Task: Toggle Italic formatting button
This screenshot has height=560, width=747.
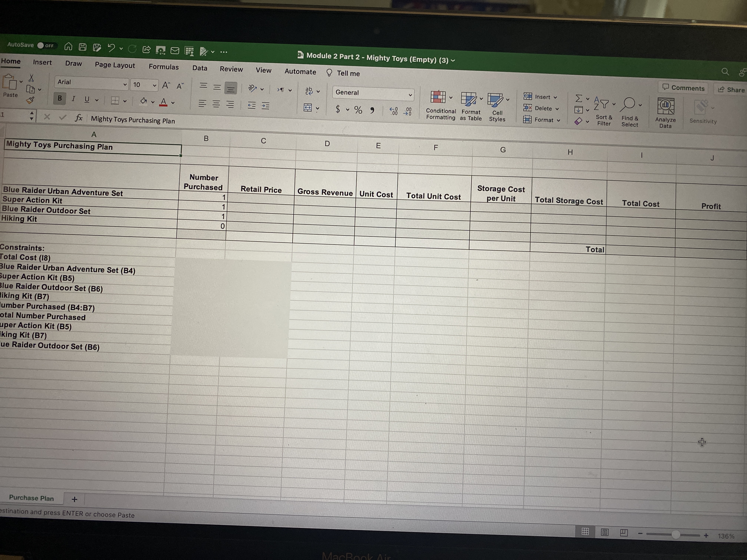Action: click(73, 99)
